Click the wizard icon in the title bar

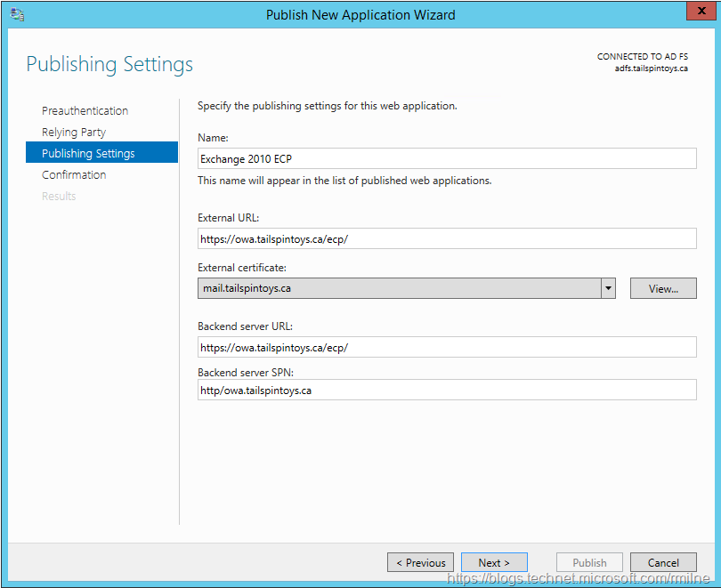17,14
